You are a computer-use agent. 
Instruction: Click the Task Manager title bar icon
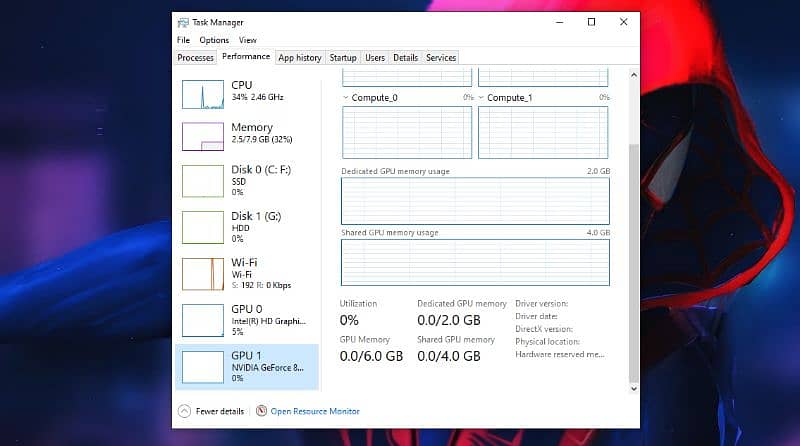coord(182,22)
